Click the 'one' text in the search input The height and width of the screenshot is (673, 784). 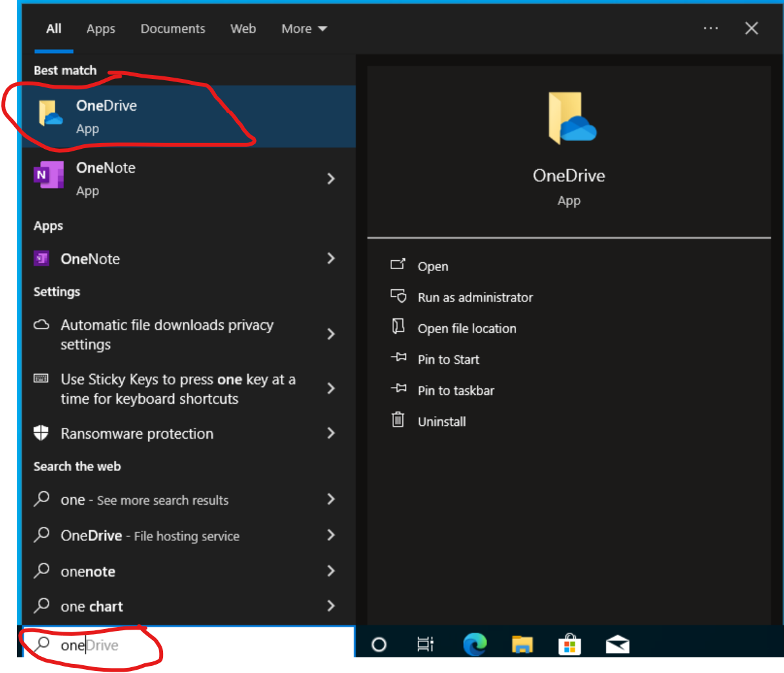point(72,645)
